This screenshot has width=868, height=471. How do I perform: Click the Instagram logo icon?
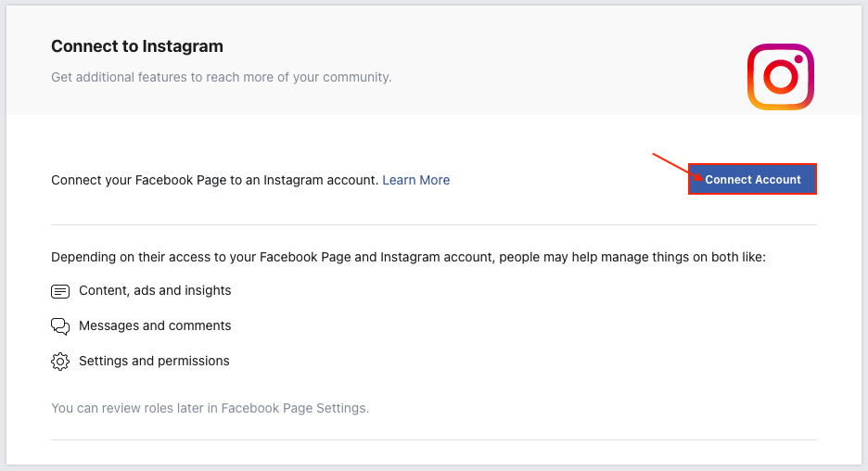click(x=781, y=77)
